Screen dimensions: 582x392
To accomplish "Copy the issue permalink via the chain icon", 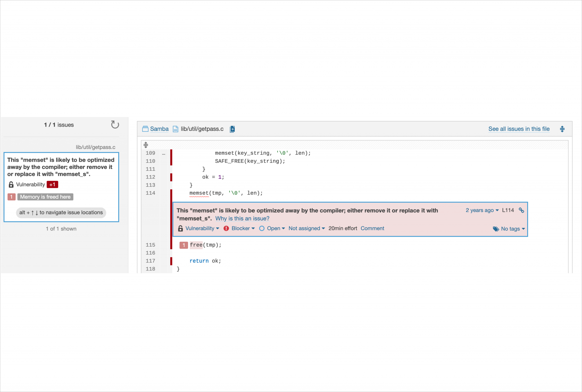I will click(521, 210).
